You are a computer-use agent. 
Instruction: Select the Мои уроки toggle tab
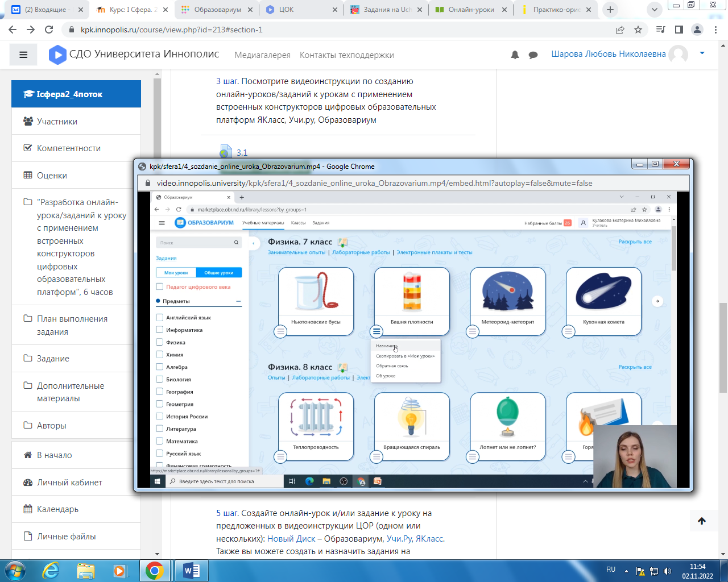(x=176, y=273)
